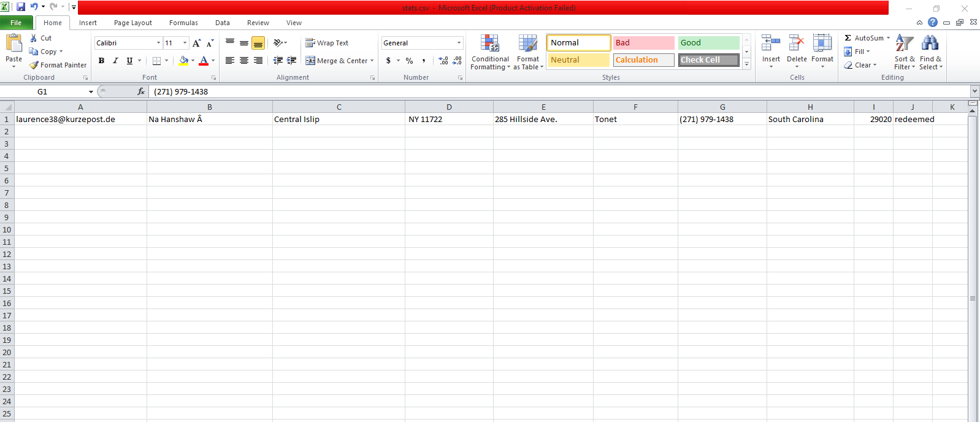Select the Neutral cell style

click(578, 60)
